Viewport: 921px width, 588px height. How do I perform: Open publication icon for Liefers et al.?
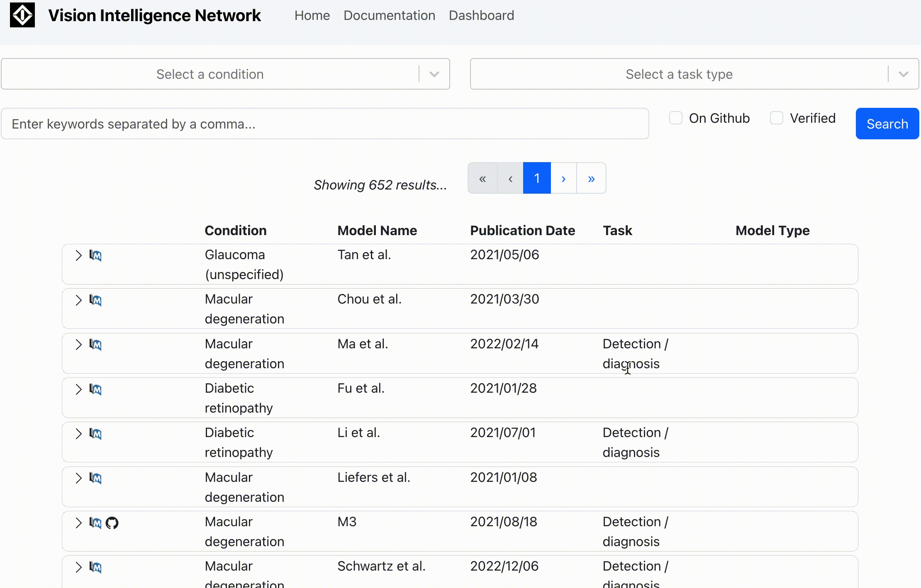point(95,478)
